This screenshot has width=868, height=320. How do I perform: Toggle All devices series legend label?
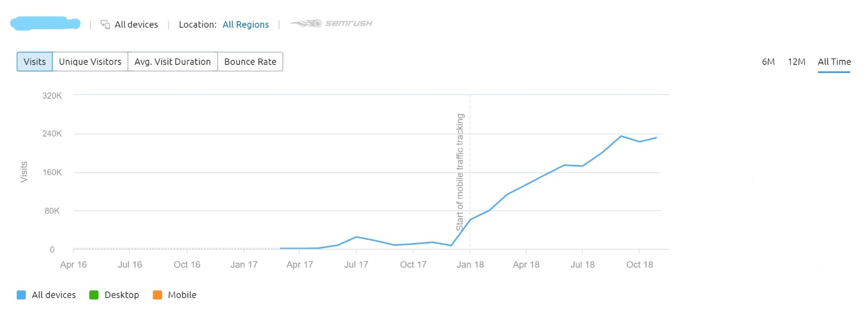tap(54, 295)
